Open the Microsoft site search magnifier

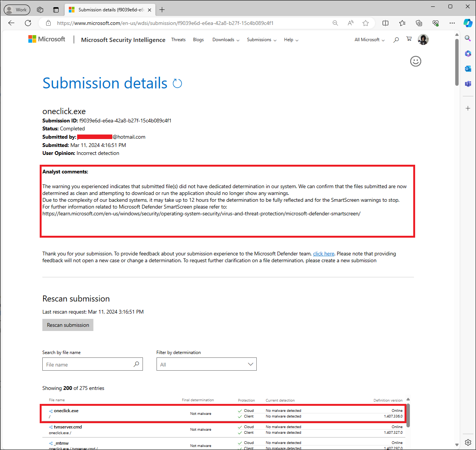pyautogui.click(x=396, y=40)
